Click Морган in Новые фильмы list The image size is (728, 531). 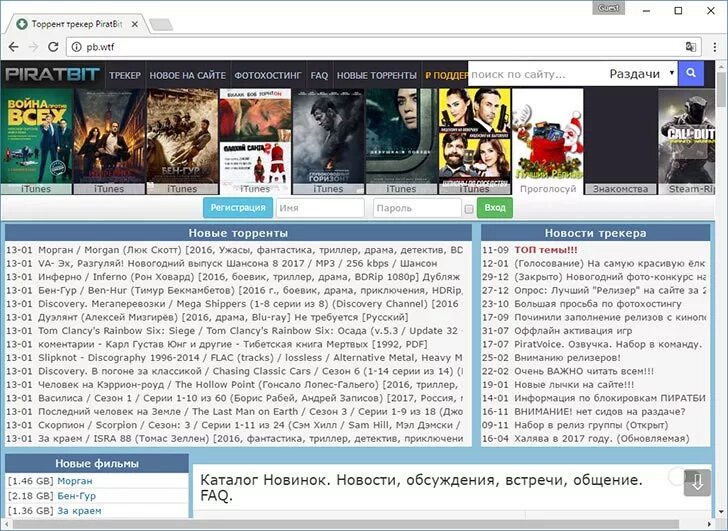pos(75,481)
